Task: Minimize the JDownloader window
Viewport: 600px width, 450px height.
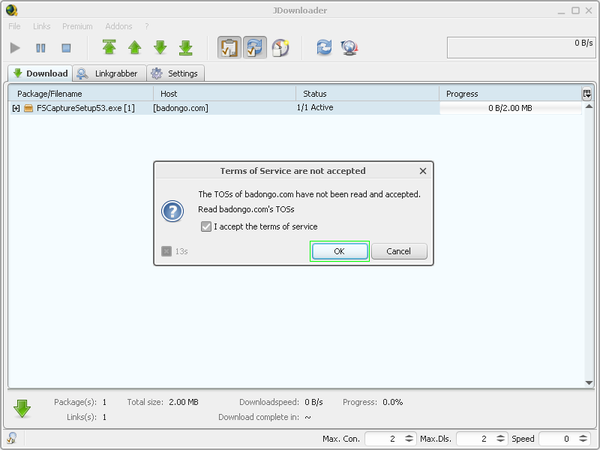Action: (x=561, y=11)
